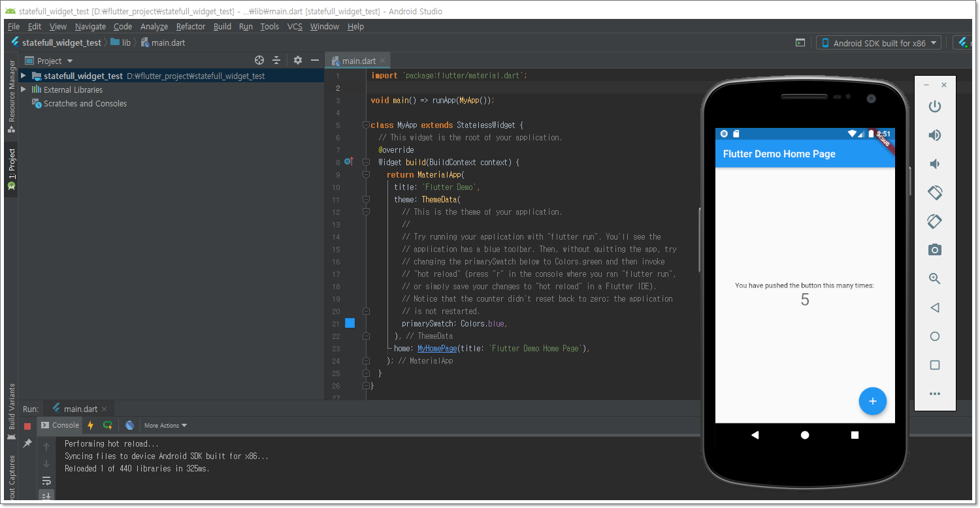980x508 pixels.
Task: Rotate the emulator right
Action: tap(935, 221)
